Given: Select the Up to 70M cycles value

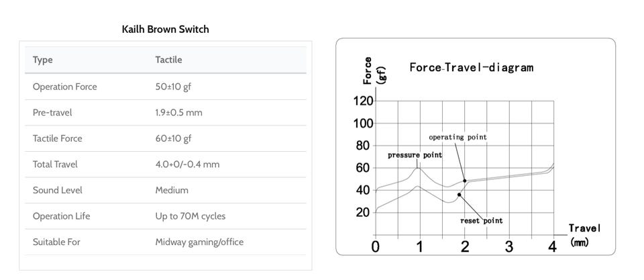Looking at the screenshot, I should 190,216.
